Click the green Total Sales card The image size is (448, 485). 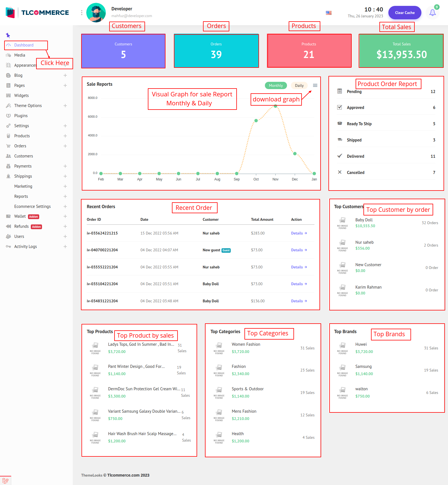point(401,51)
